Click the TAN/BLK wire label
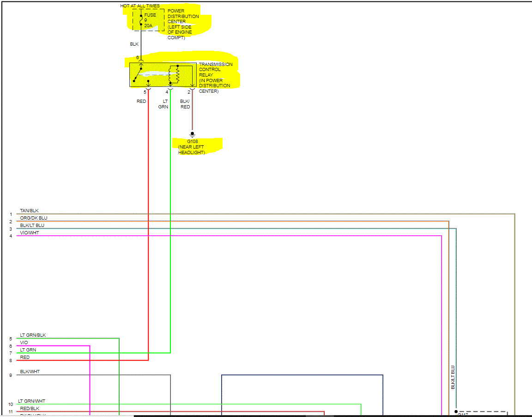Screen dimensions: 532x417 [x=29, y=210]
